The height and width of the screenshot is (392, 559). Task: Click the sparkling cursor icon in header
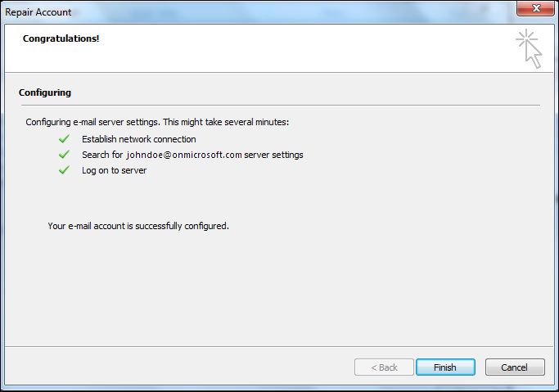(530, 49)
